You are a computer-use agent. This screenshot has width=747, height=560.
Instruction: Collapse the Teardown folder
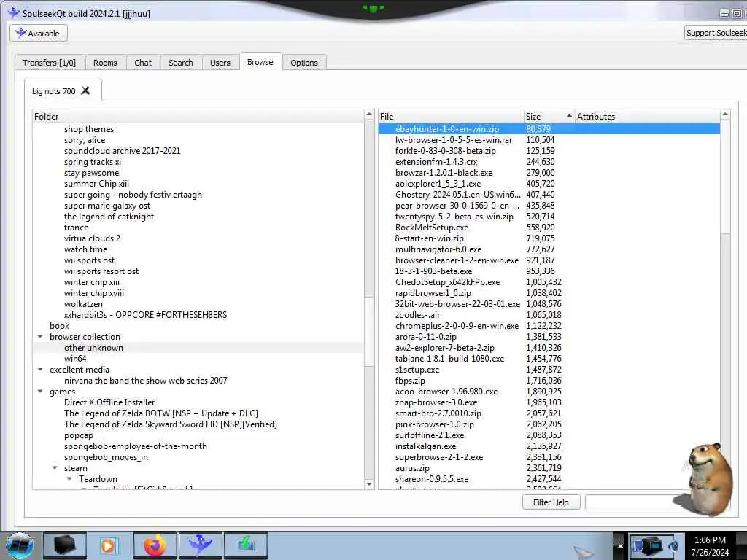(x=69, y=479)
